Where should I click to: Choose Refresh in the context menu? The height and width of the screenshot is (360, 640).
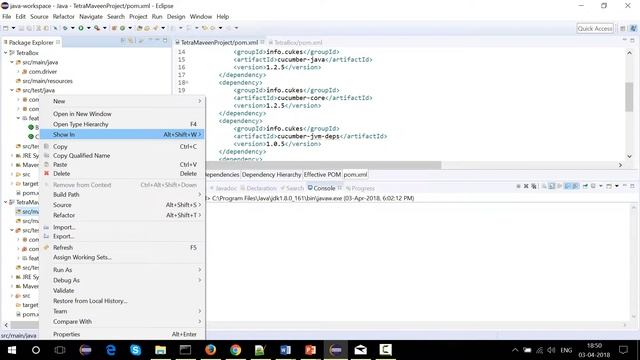pos(122,247)
